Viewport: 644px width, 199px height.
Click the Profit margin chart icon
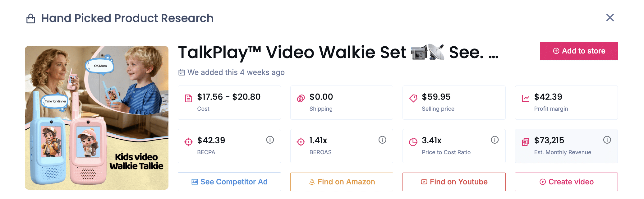point(525,99)
